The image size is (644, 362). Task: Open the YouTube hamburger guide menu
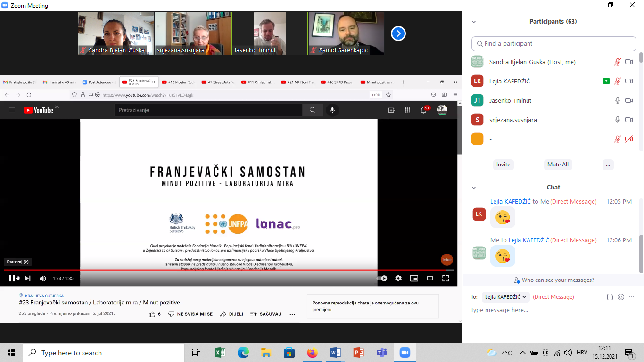pos(12,110)
